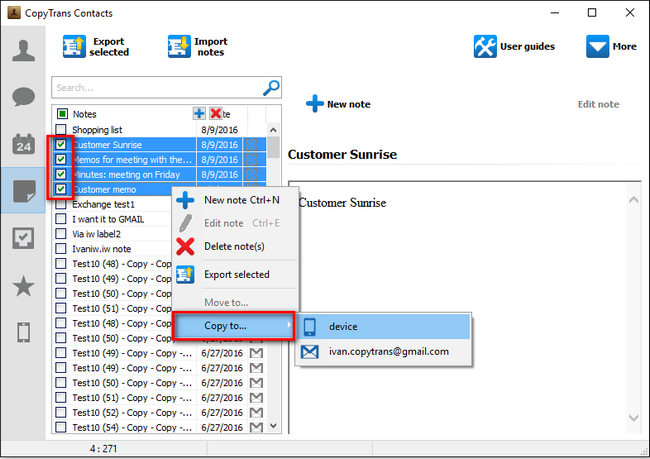
Task: Check the Via iw label2 note
Action: [x=61, y=234]
